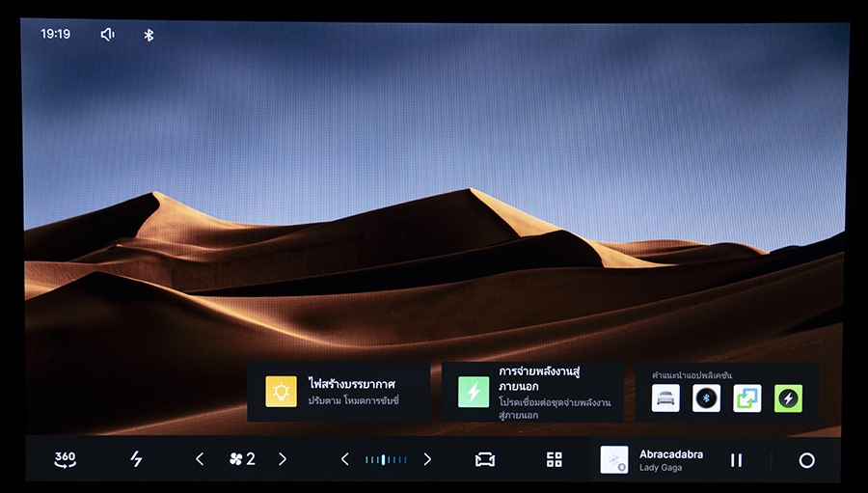Tap the lightning bolt icon in bottom bar

point(136,459)
